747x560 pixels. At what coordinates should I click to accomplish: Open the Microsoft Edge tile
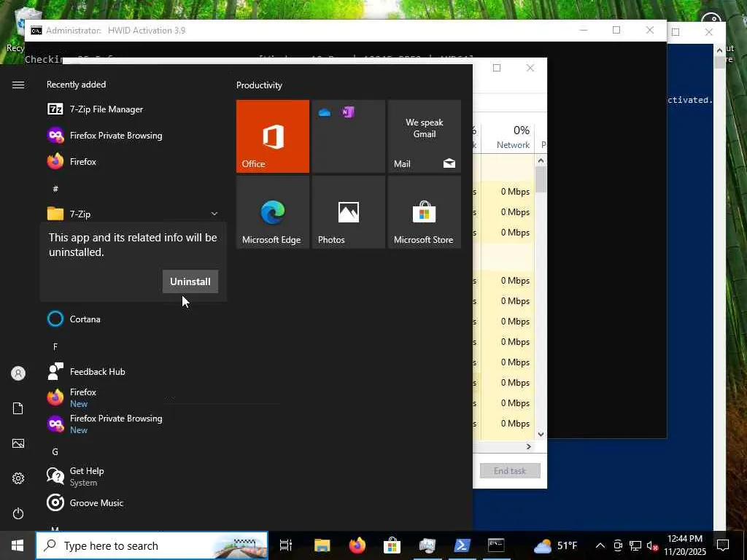pyautogui.click(x=273, y=212)
